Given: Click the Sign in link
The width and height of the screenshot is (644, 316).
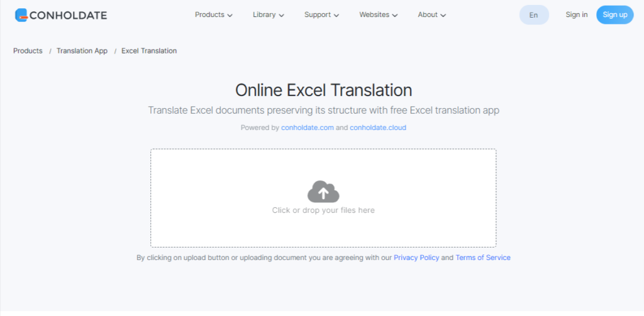Looking at the screenshot, I should pyautogui.click(x=576, y=14).
